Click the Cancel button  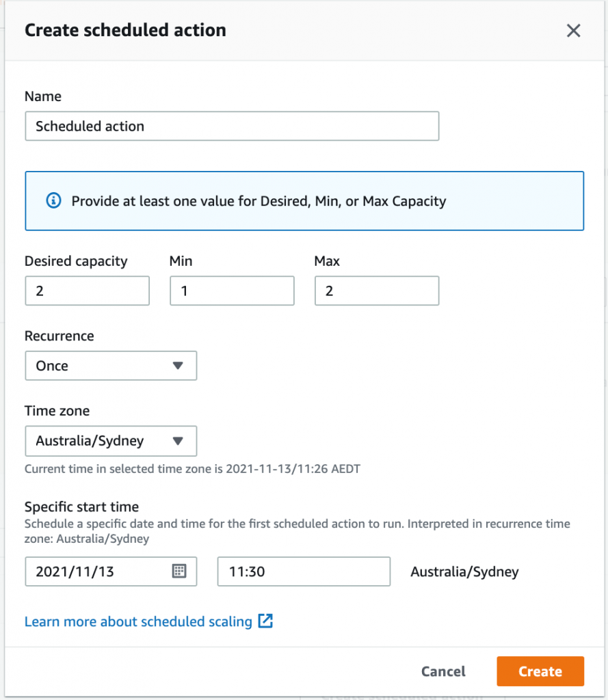click(x=442, y=671)
